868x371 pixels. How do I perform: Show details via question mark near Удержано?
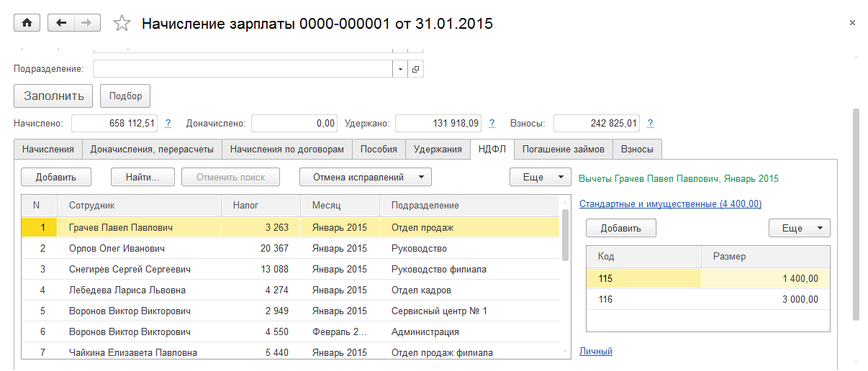click(x=492, y=124)
